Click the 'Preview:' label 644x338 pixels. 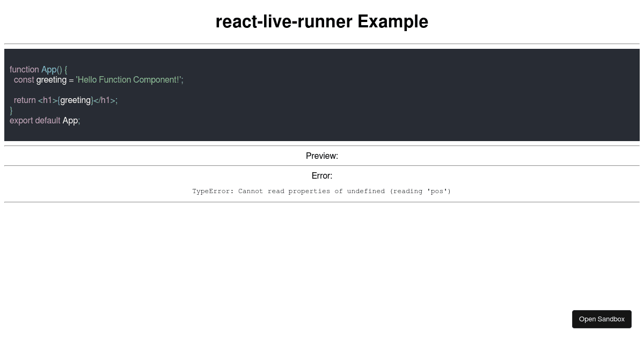[x=322, y=156]
